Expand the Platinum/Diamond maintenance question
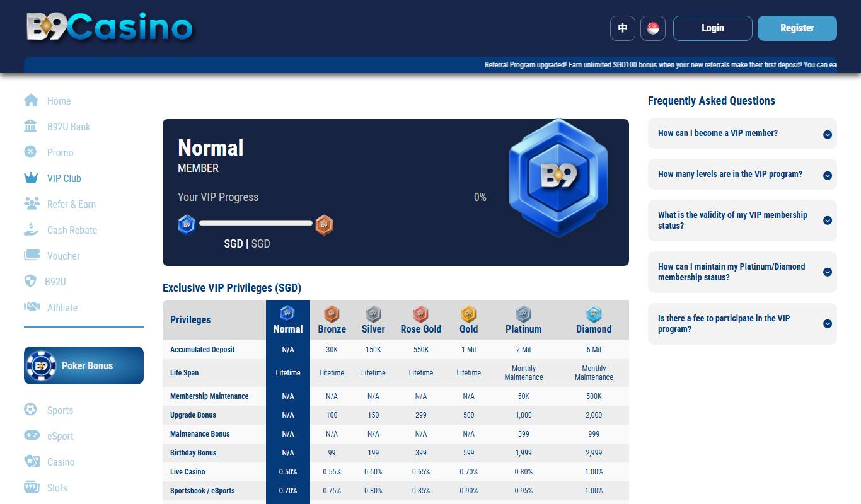The width and height of the screenshot is (861, 504). (743, 272)
